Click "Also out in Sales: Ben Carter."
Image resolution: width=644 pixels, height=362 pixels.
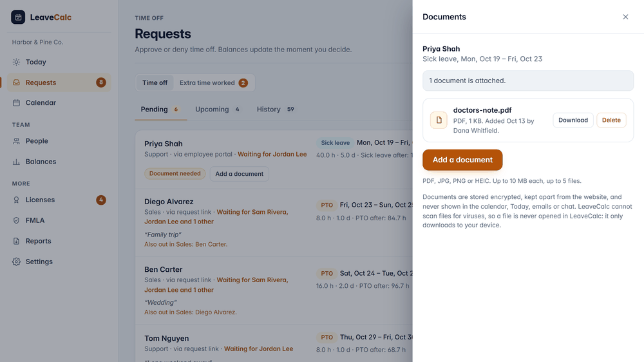point(185,244)
